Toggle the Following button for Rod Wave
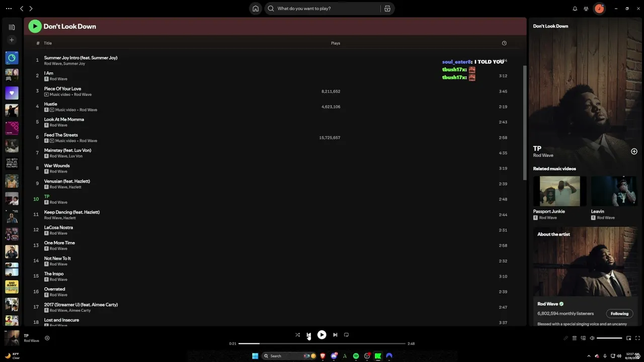 (x=619, y=314)
